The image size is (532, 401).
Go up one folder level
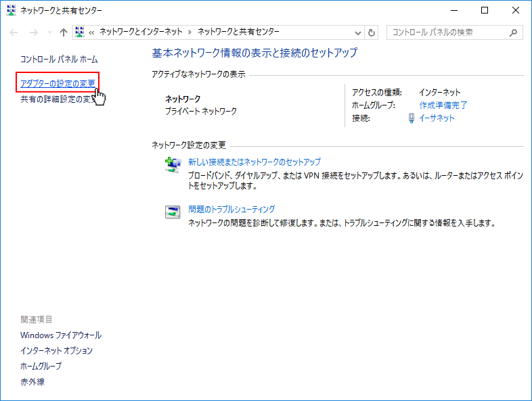coord(64,32)
